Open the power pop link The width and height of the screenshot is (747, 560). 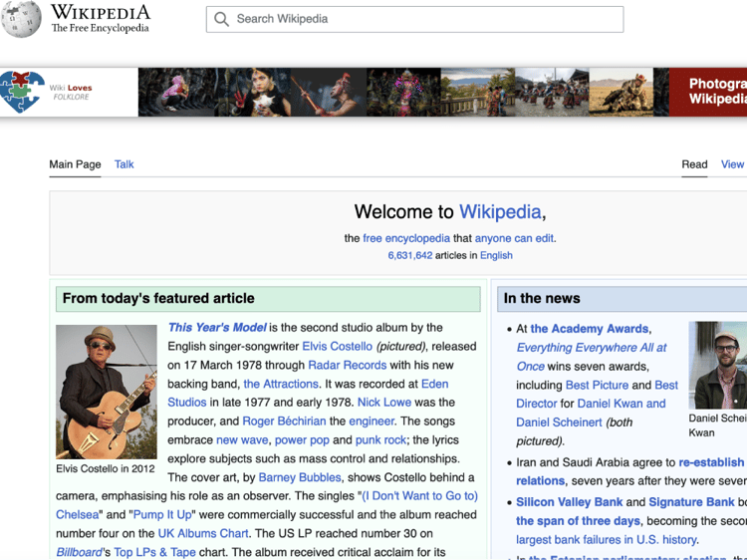point(302,439)
